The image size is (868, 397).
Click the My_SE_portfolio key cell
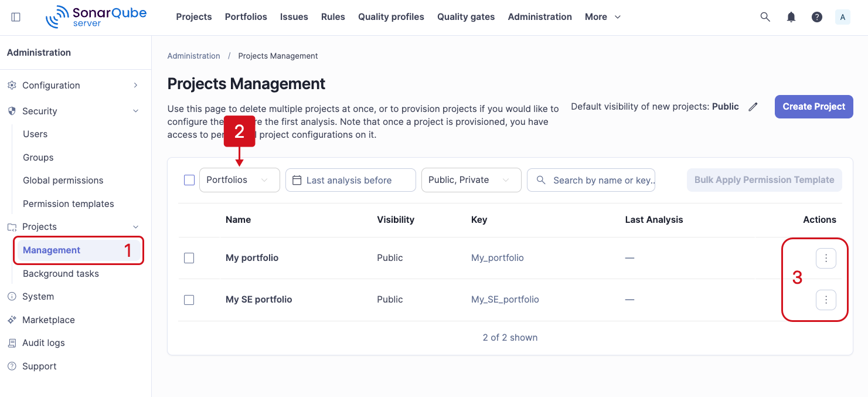click(x=505, y=300)
